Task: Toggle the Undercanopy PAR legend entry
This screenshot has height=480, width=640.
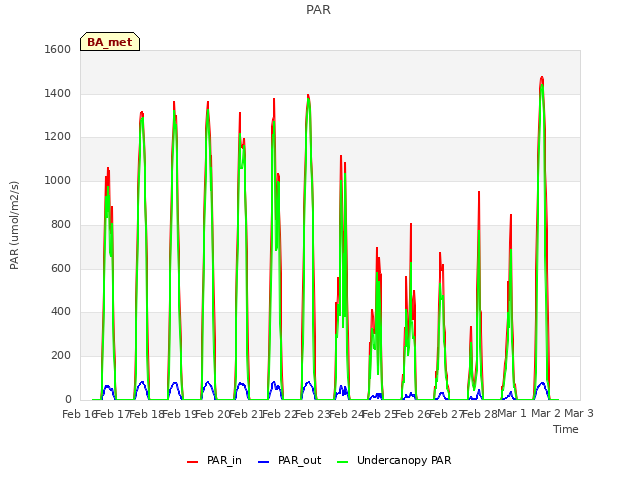Action: coord(394,460)
